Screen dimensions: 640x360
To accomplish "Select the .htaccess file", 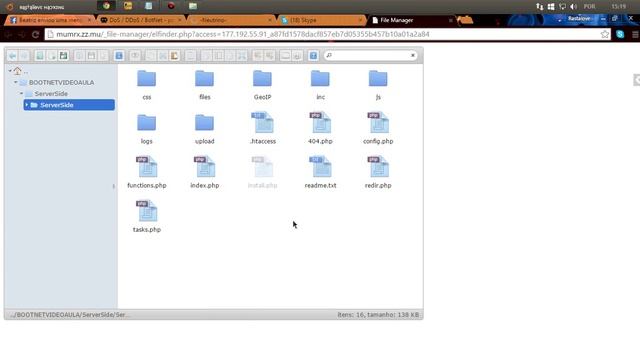I will pyautogui.click(x=263, y=128).
